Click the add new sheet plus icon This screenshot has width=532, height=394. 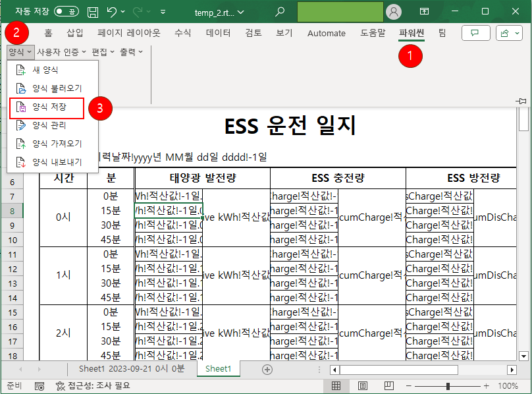click(x=267, y=370)
